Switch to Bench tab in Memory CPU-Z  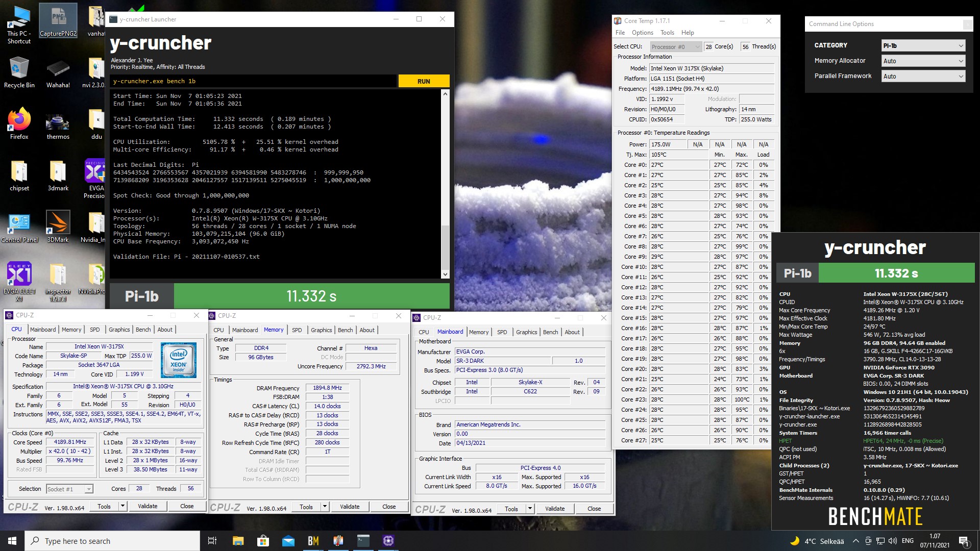(x=345, y=330)
